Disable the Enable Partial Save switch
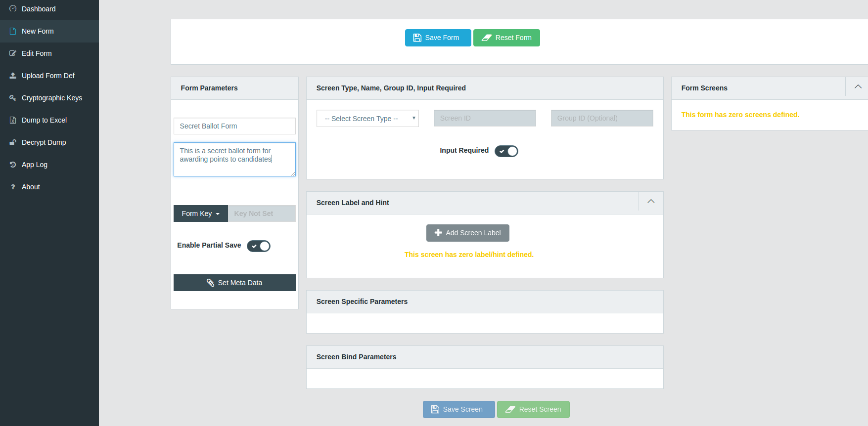This screenshot has height=426, width=868. 258,246
